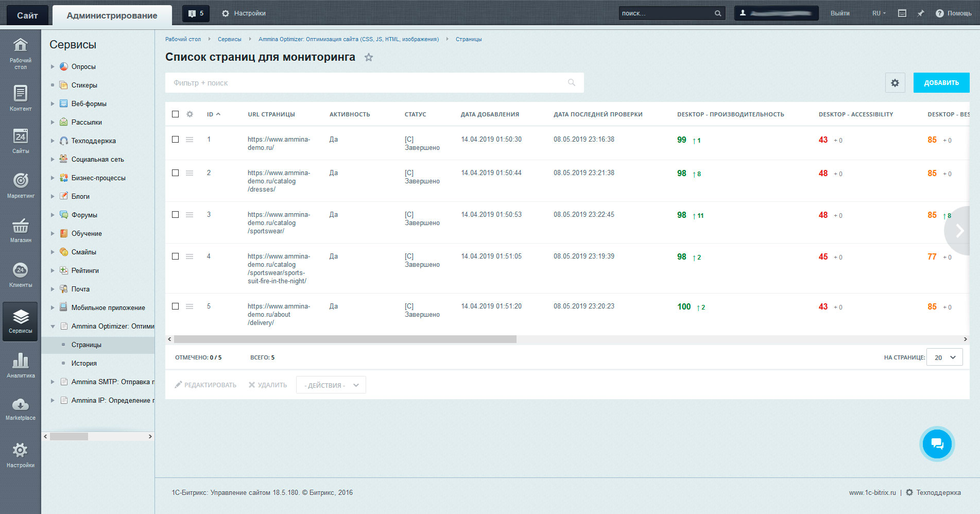Image resolution: width=980 pixels, height=514 pixels.
Task: Sort by the ID column header
Action: tap(213, 114)
